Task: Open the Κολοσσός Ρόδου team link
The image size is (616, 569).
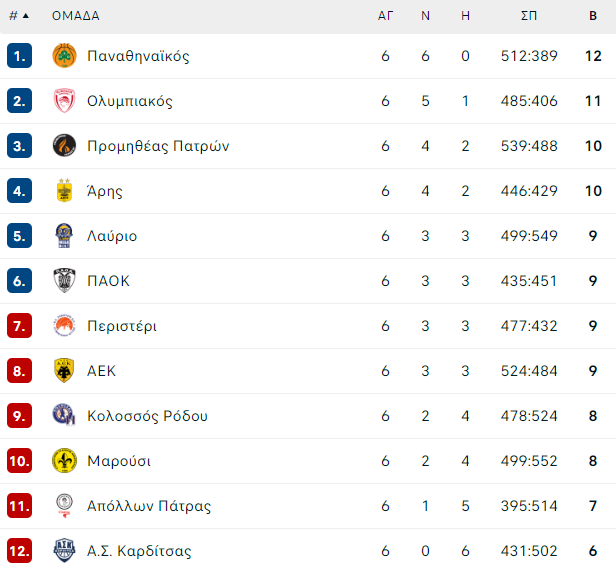Action: coord(147,416)
